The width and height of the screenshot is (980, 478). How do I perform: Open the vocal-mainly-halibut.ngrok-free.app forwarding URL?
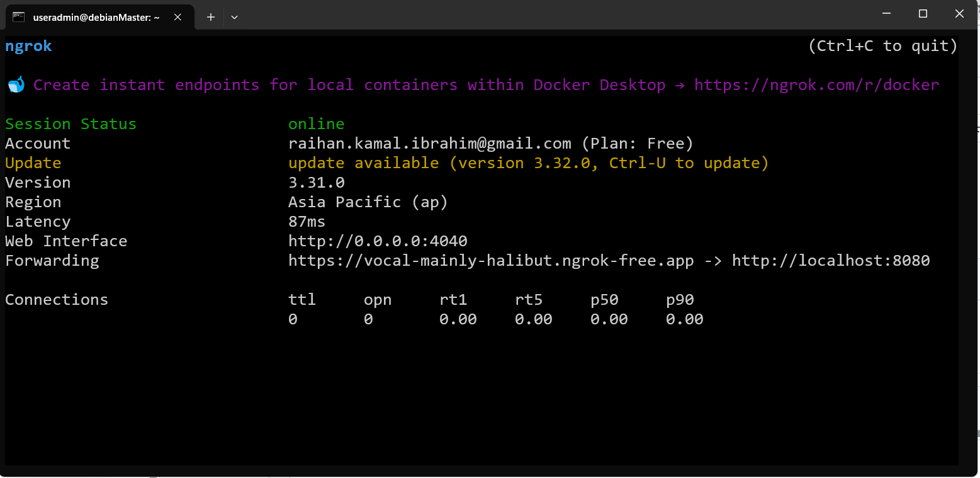pos(491,261)
